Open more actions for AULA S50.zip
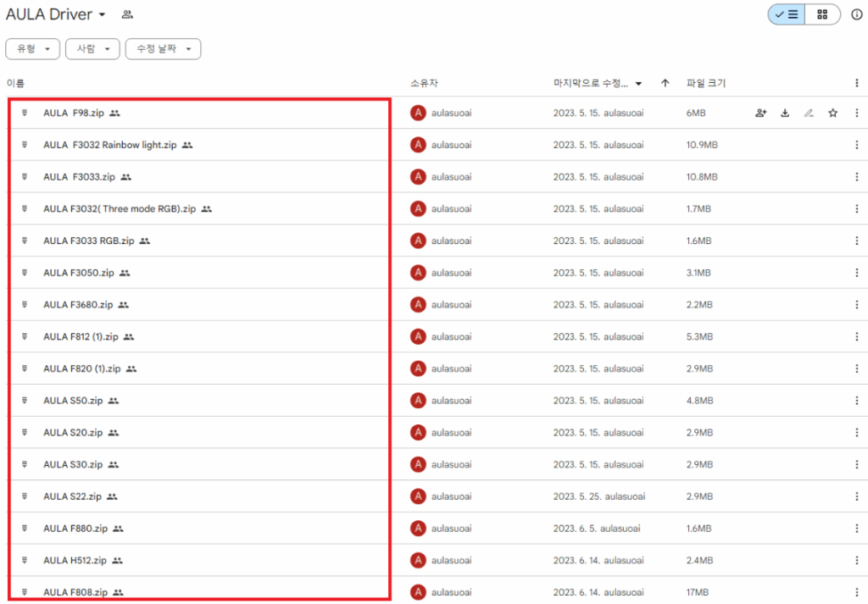 tap(856, 401)
